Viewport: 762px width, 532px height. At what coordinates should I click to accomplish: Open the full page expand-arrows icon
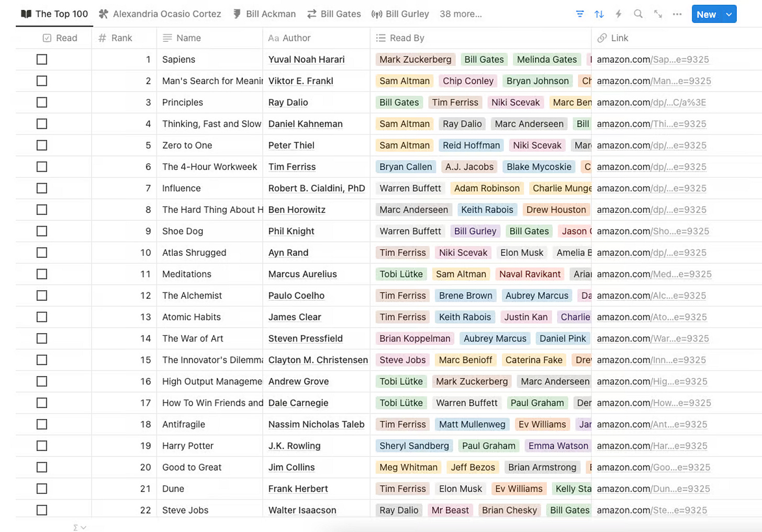click(658, 14)
